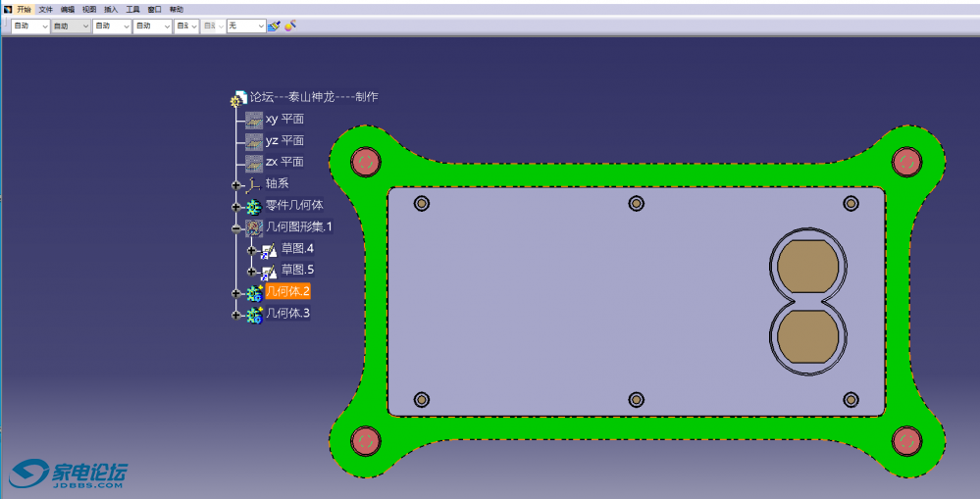Viewport: 980px width, 499px height.
Task: Expand the 几何体.2 tree node
Action: (236, 293)
